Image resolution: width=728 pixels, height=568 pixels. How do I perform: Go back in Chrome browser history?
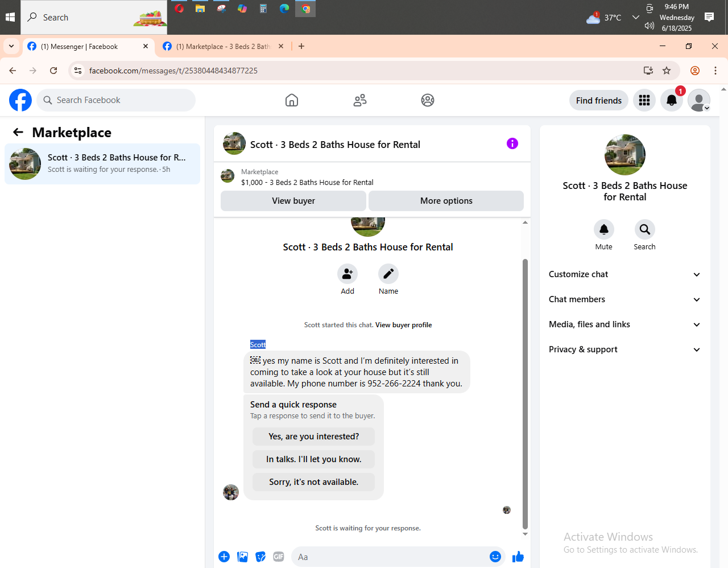(13, 71)
